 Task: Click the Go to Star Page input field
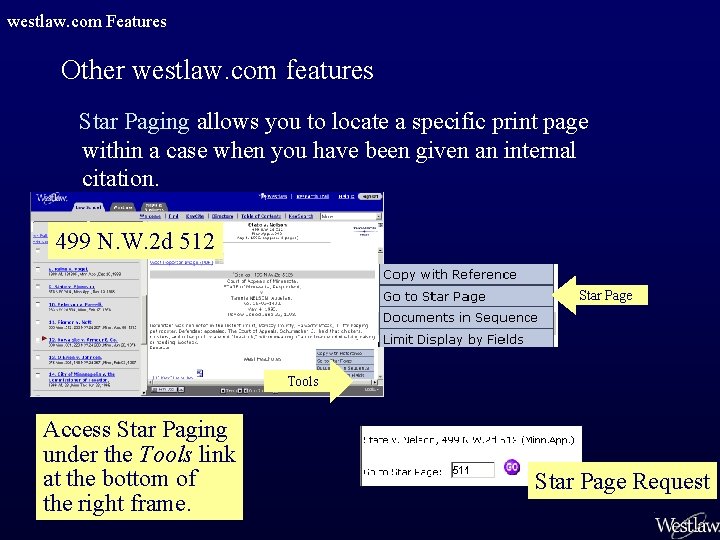(472, 470)
